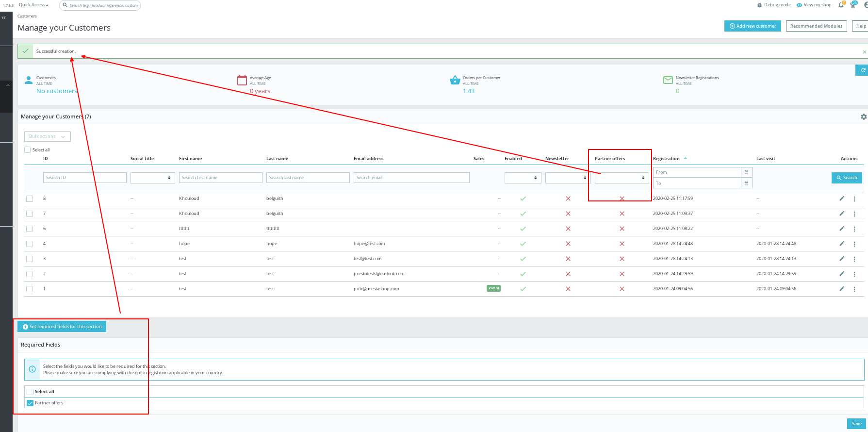Tick the Select all customers checkbox
This screenshot has width=868, height=432.
pyautogui.click(x=28, y=150)
